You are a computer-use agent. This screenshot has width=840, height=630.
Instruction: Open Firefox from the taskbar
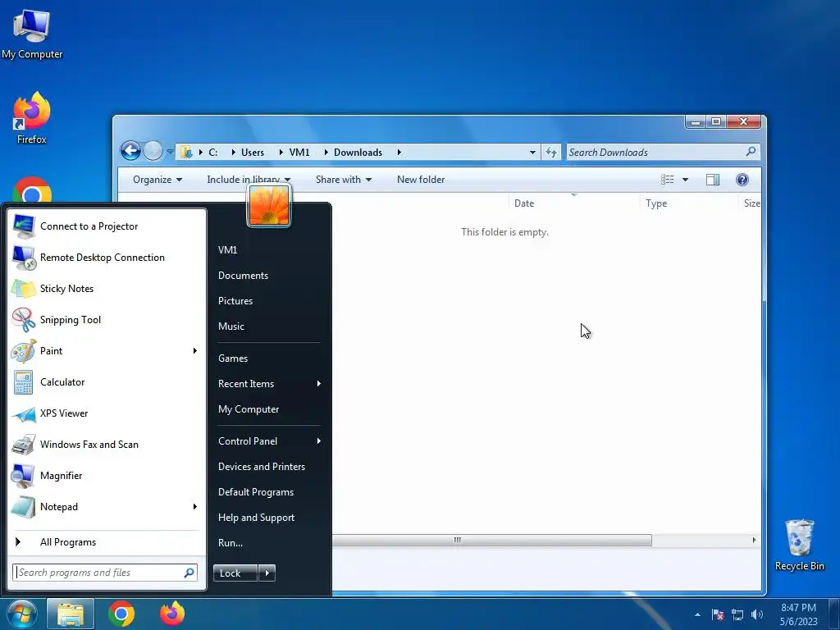(x=172, y=614)
